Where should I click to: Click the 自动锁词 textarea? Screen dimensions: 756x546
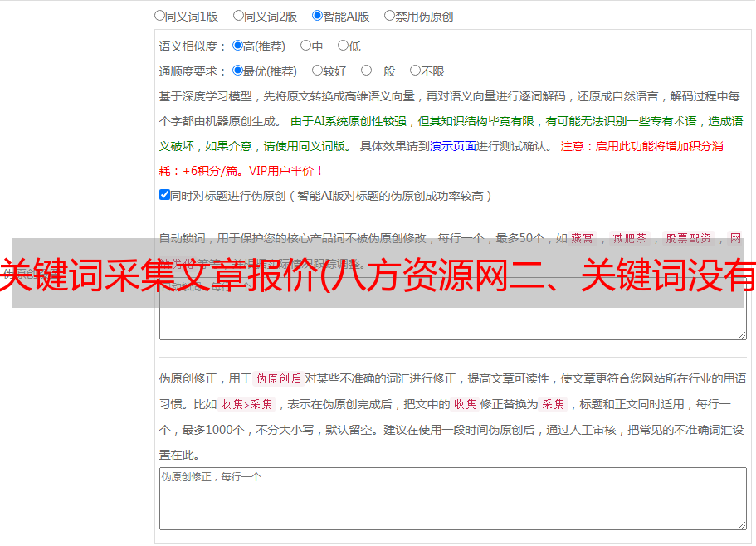tap(453, 309)
